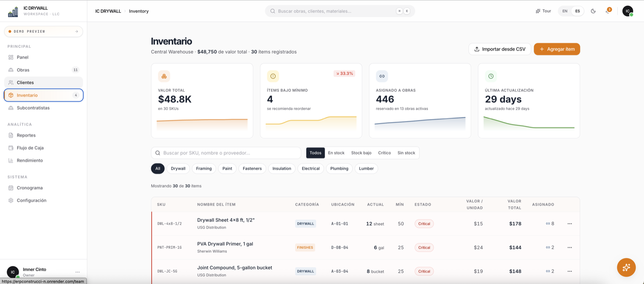Open row menu for Joint Compound bucket
This screenshot has width=644, height=284.
point(569,271)
